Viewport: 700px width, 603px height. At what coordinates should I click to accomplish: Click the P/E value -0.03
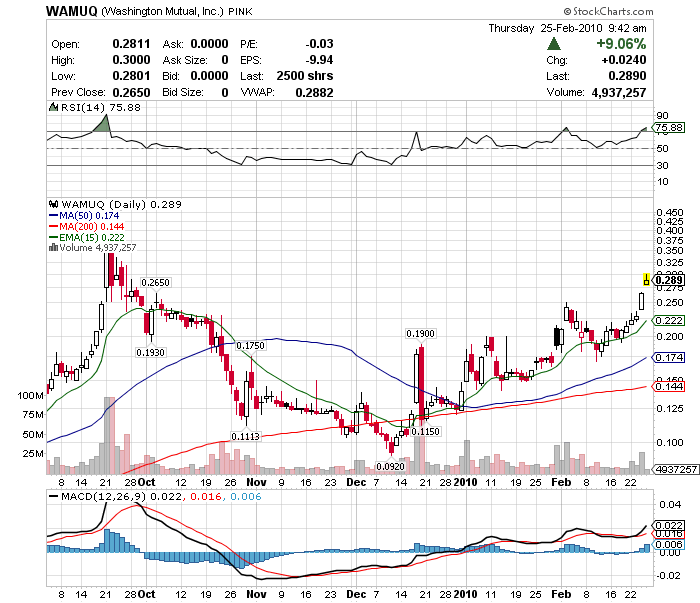319,44
